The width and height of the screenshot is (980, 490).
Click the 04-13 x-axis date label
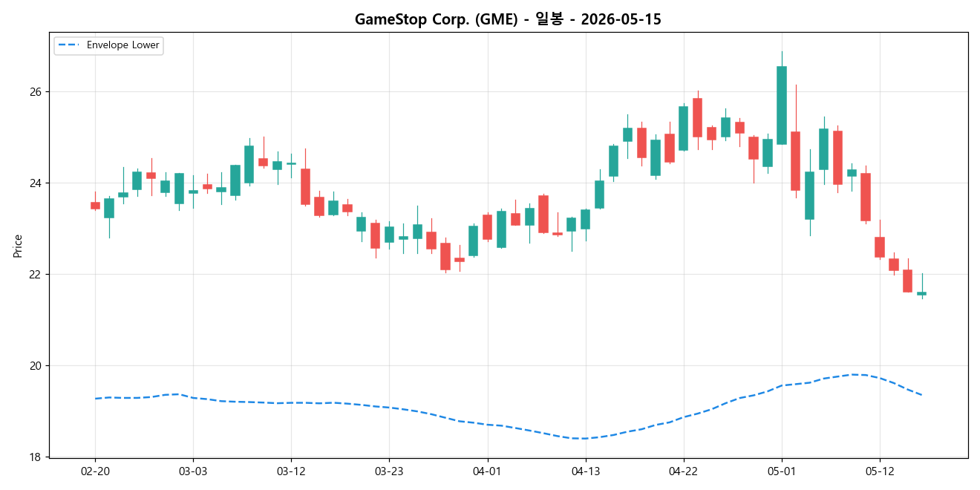point(585,471)
